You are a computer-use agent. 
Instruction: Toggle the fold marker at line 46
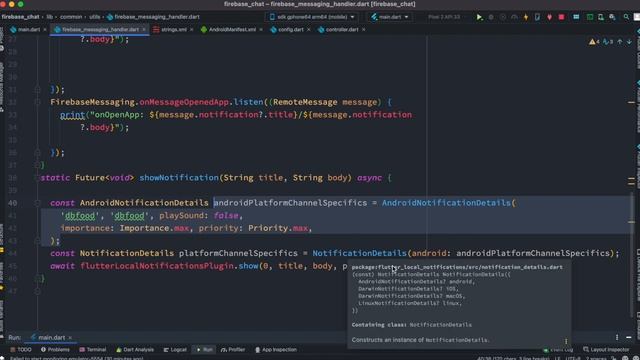(x=38, y=279)
